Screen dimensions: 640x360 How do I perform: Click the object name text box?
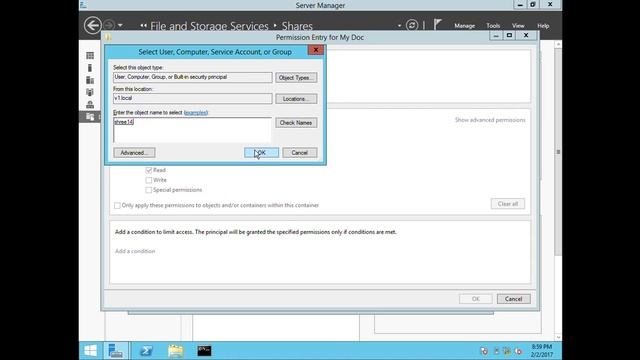[x=192, y=130]
